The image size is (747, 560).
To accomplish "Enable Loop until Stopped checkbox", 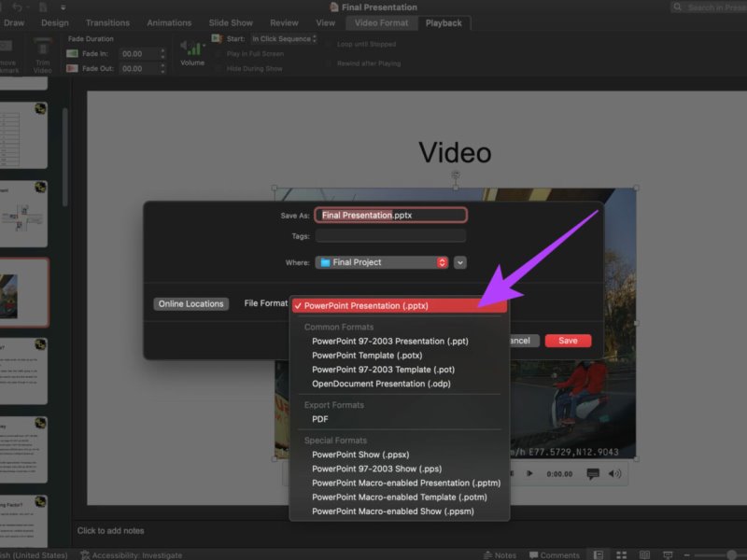I will point(329,44).
